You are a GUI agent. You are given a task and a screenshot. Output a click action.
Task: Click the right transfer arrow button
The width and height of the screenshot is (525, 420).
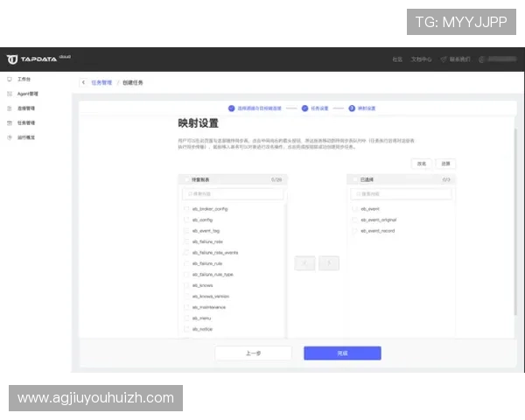point(329,263)
